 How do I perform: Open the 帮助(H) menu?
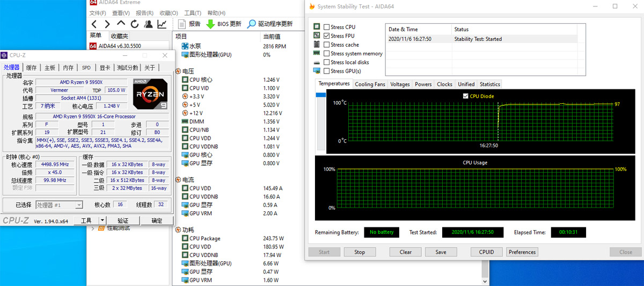click(216, 13)
